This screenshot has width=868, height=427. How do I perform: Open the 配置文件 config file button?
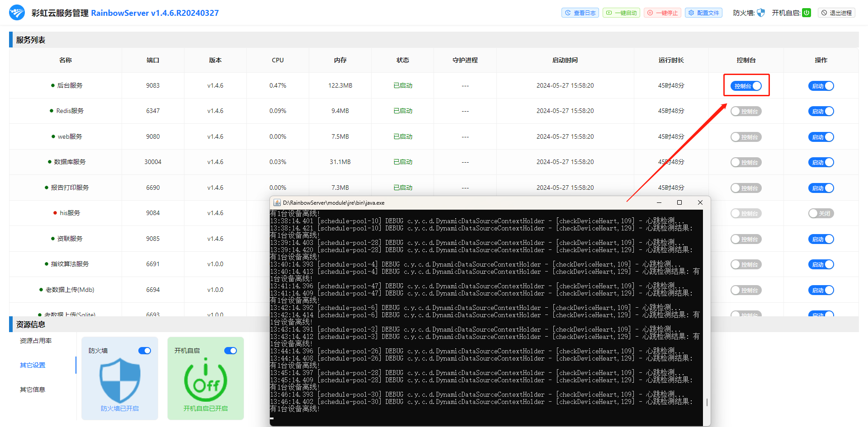coord(703,13)
